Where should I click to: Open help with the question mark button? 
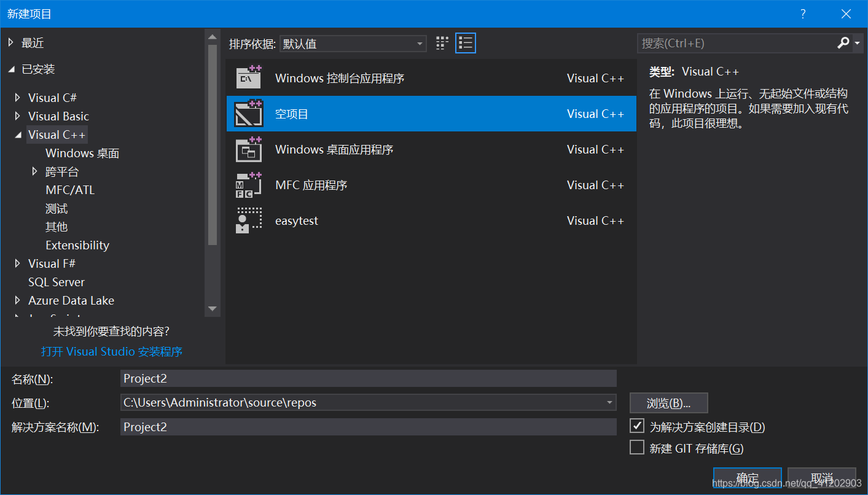click(x=803, y=14)
